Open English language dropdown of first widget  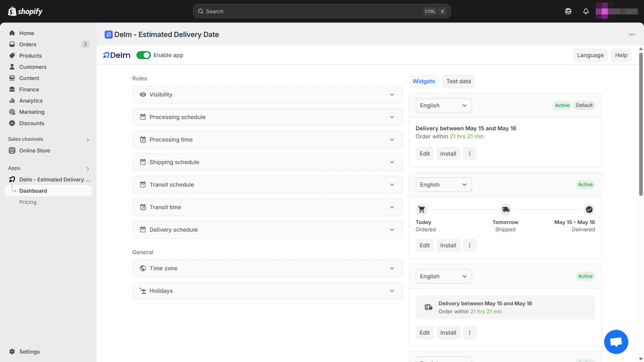(444, 105)
